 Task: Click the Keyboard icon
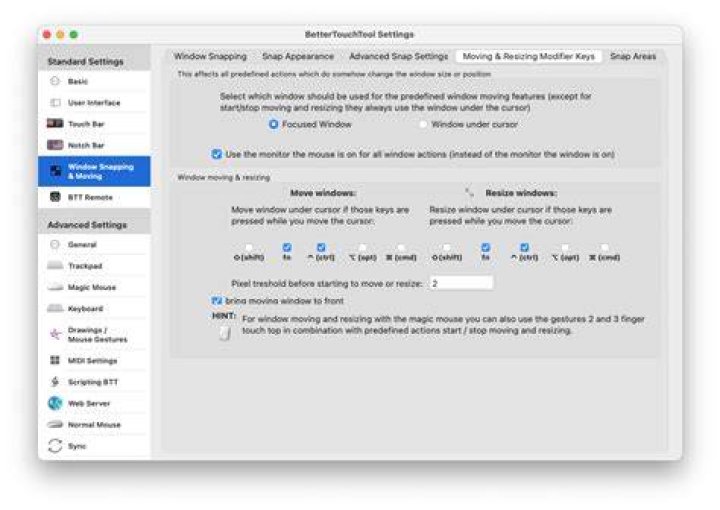[55, 308]
